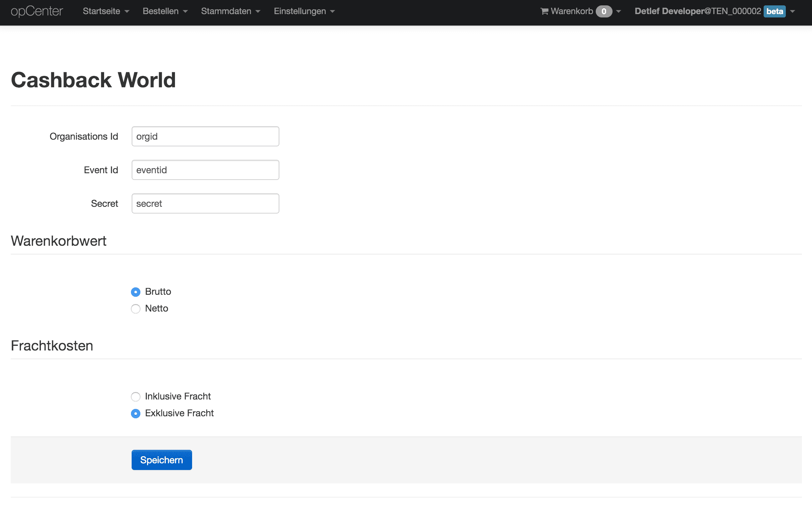Viewport: 812px width, 517px height.
Task: Select the Brutto radio button
Action: [136, 292]
